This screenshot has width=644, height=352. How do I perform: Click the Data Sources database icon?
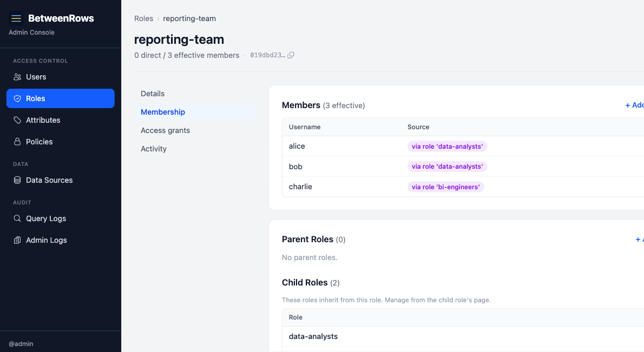click(x=17, y=180)
